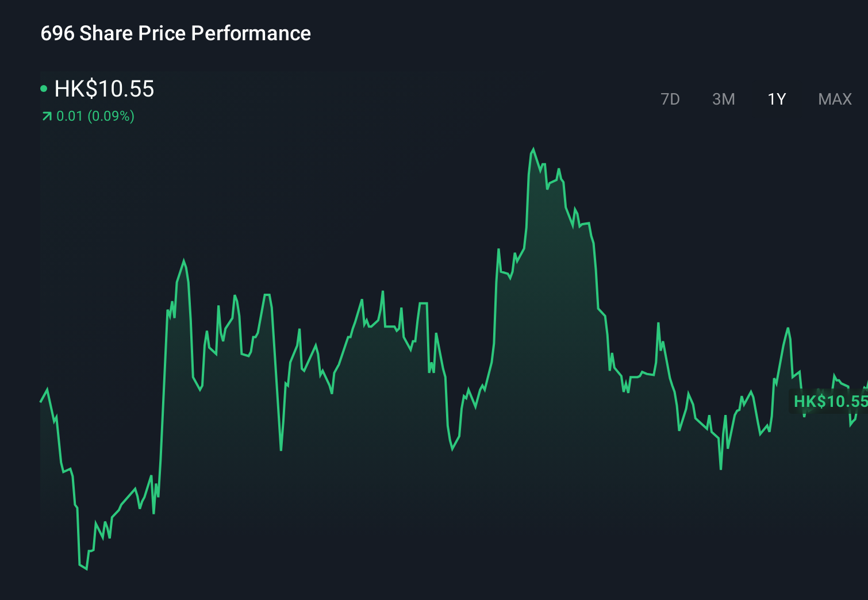Click the highest peak of the price line

click(533, 148)
